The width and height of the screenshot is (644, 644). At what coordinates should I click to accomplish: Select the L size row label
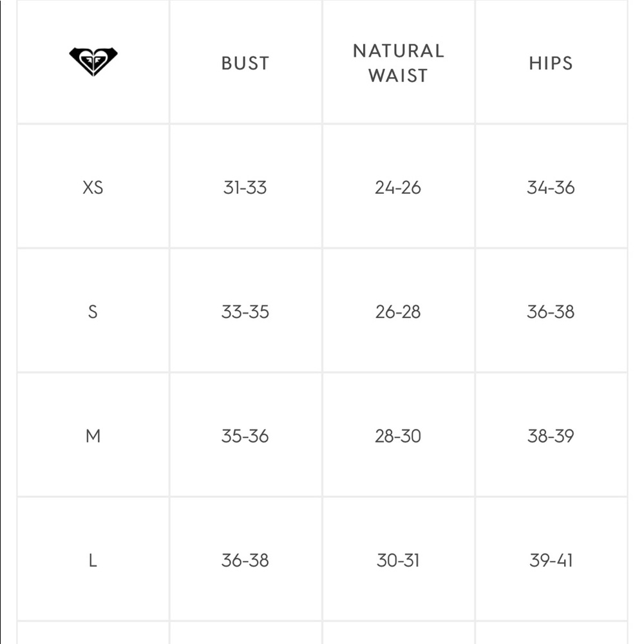coord(93,560)
